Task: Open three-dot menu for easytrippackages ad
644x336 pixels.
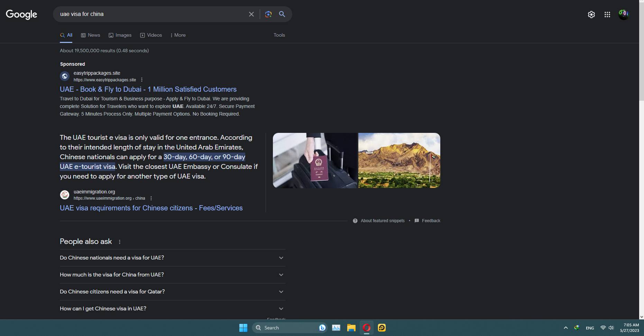Action: coord(142,80)
